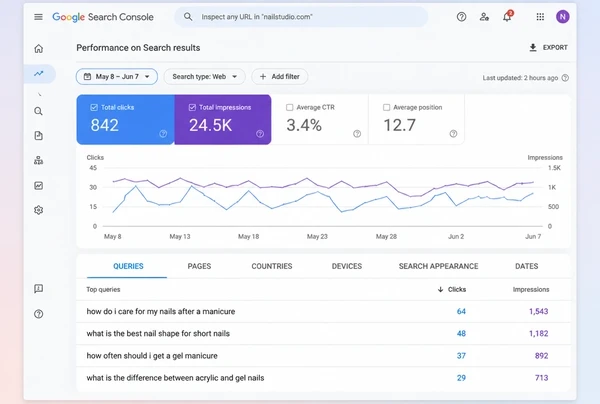The height and width of the screenshot is (404, 600).
Task: Click the 842 total clicks value
Action: pos(104,125)
